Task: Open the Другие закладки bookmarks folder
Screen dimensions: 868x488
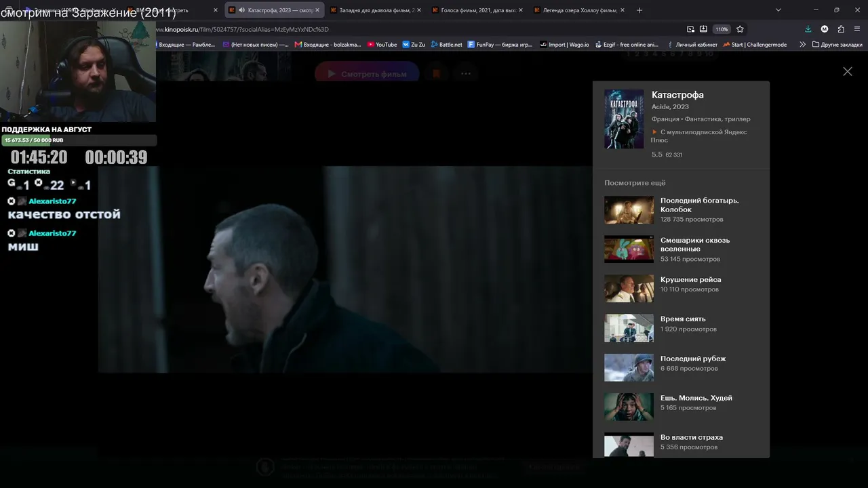Action: (837, 45)
